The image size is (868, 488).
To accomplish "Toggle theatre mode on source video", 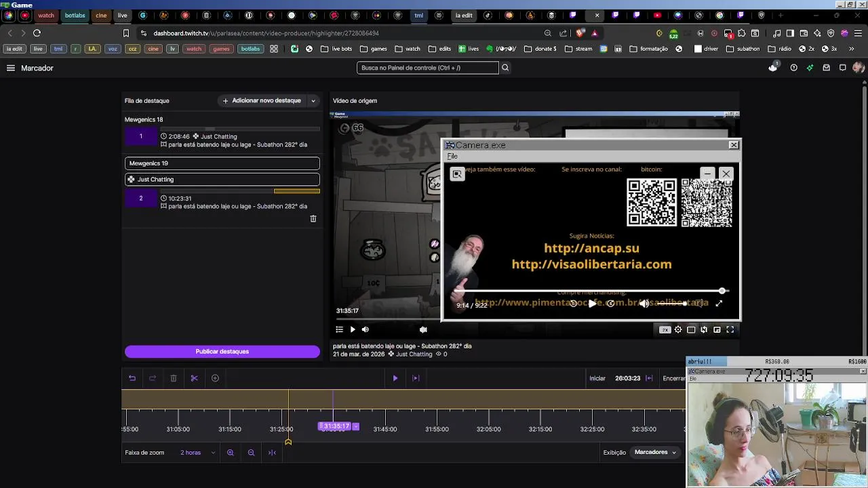I will (x=691, y=329).
